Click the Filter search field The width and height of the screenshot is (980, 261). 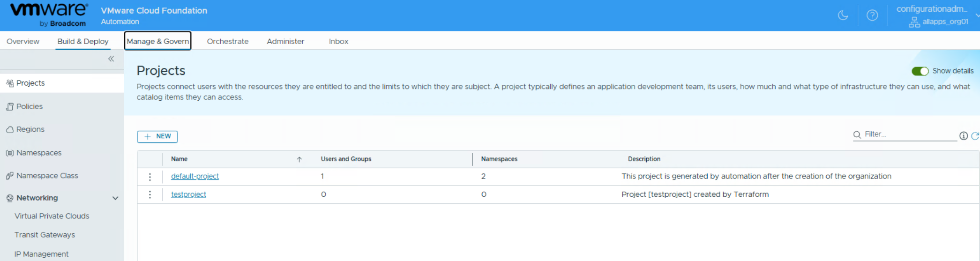click(909, 134)
